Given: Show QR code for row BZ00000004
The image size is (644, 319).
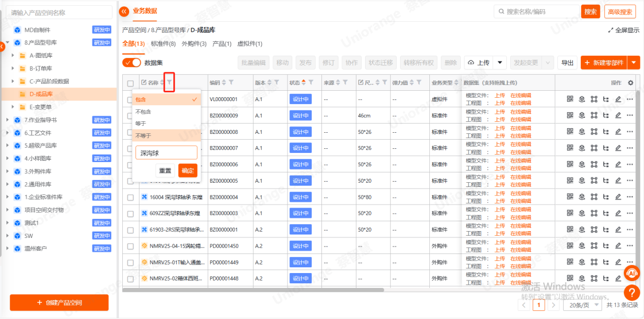Looking at the screenshot, I should point(569,197).
